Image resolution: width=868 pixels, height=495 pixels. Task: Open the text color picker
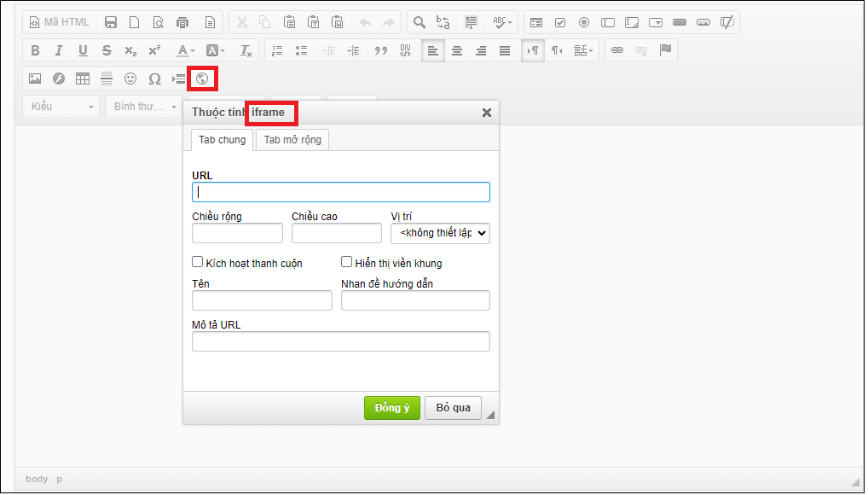pyautogui.click(x=186, y=50)
